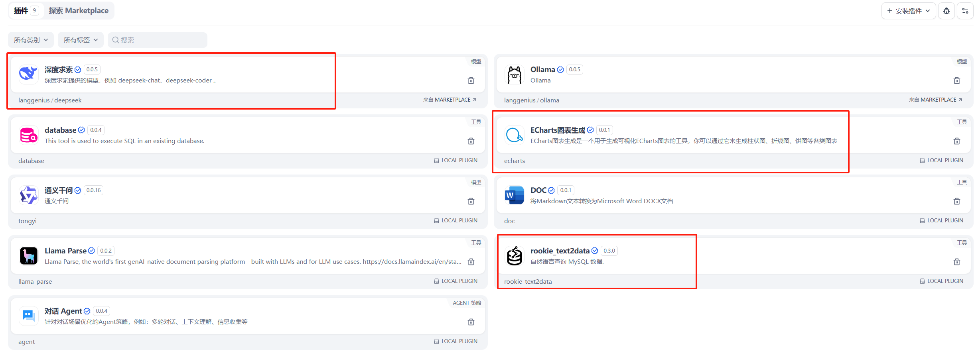The image size is (980, 363).
Task: Click the 对话 Agent chat icon
Action: [x=28, y=316]
